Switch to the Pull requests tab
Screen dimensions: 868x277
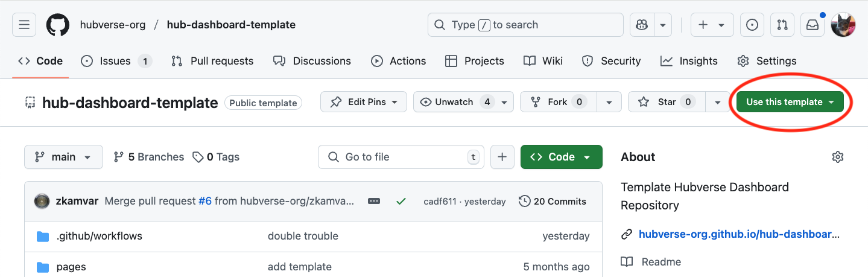coord(212,61)
